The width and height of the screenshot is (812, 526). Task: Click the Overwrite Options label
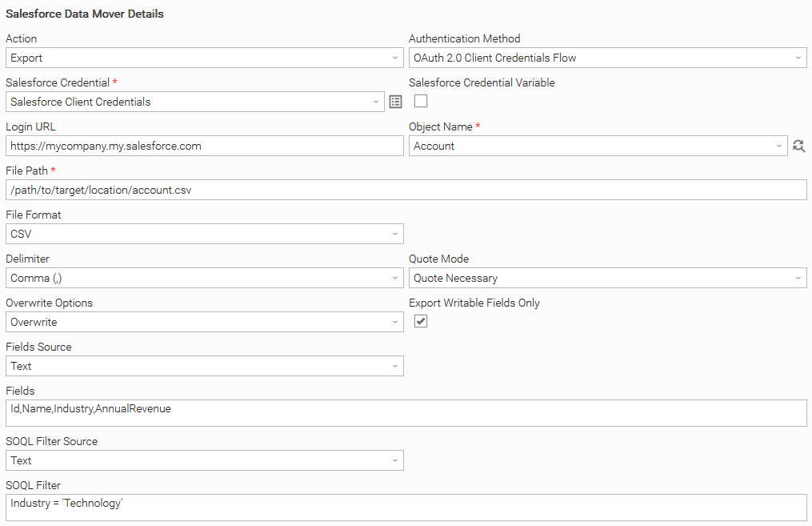click(49, 303)
